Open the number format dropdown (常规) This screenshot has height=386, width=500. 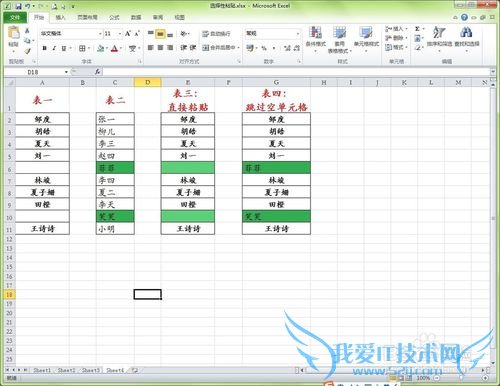[298, 34]
